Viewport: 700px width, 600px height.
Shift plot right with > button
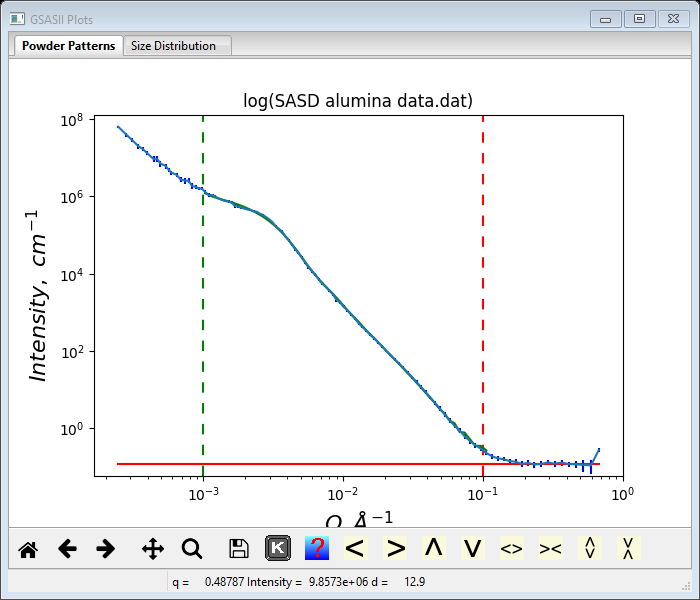[x=395, y=548]
